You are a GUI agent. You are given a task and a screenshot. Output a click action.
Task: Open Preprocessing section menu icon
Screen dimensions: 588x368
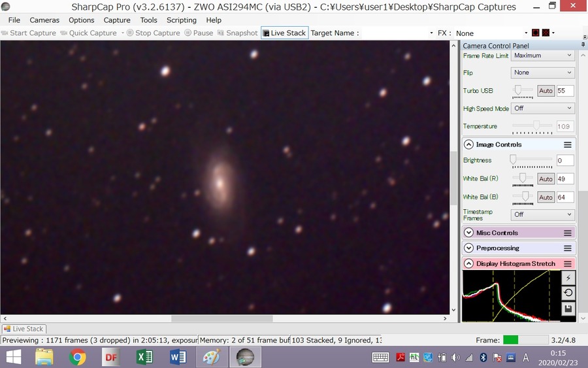pos(568,248)
